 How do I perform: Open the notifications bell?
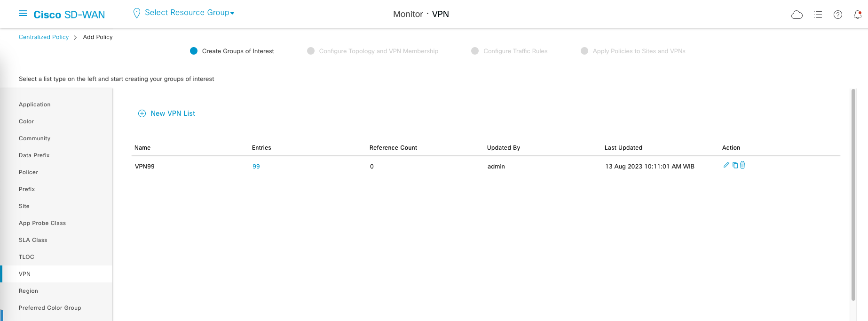858,15
